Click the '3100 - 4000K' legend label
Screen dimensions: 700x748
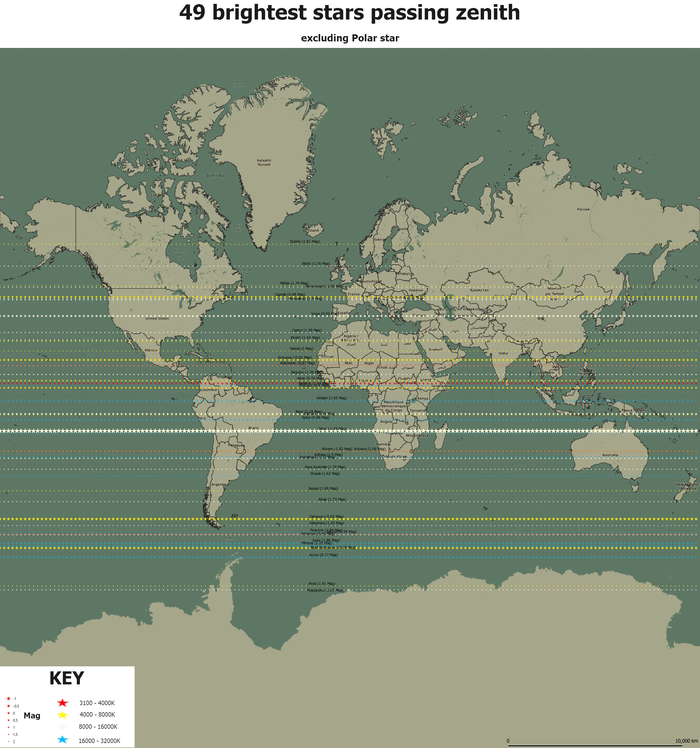[x=97, y=703]
